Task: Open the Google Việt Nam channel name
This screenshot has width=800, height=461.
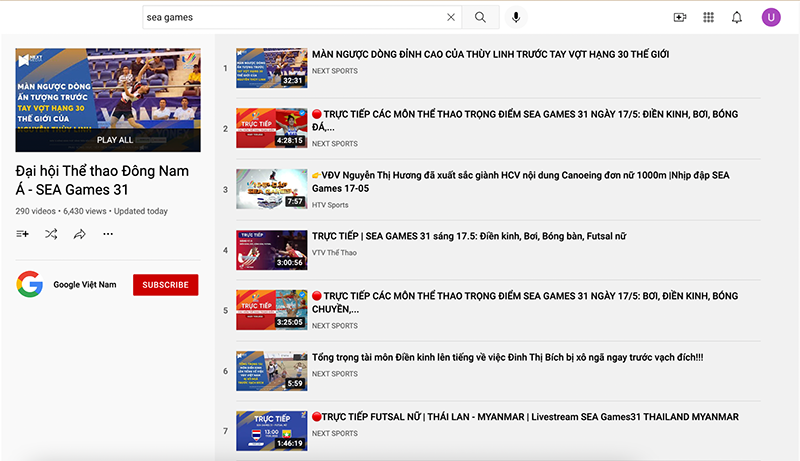Action: (x=85, y=285)
